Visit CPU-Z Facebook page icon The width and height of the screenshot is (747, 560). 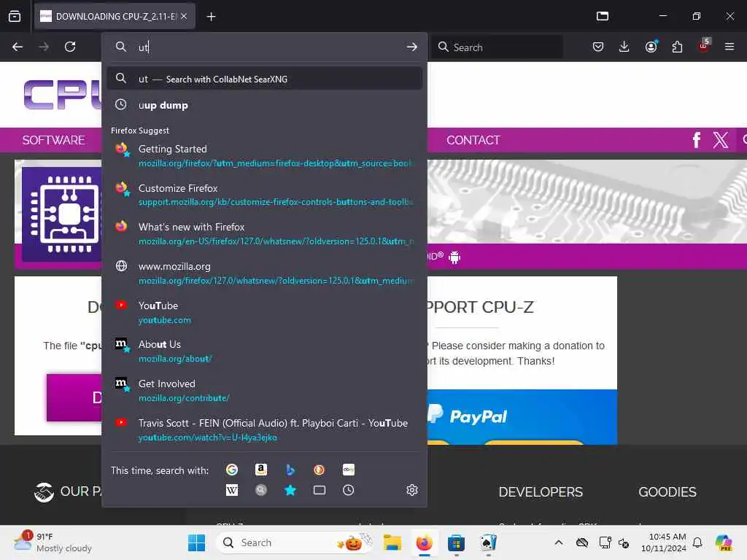click(x=697, y=140)
